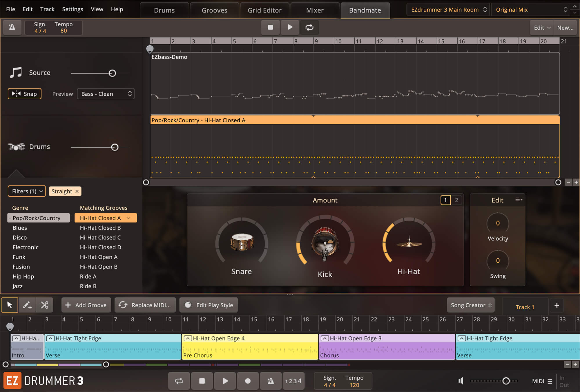
Task: Toggle the Bandmate metronome icon
Action: coord(12,28)
